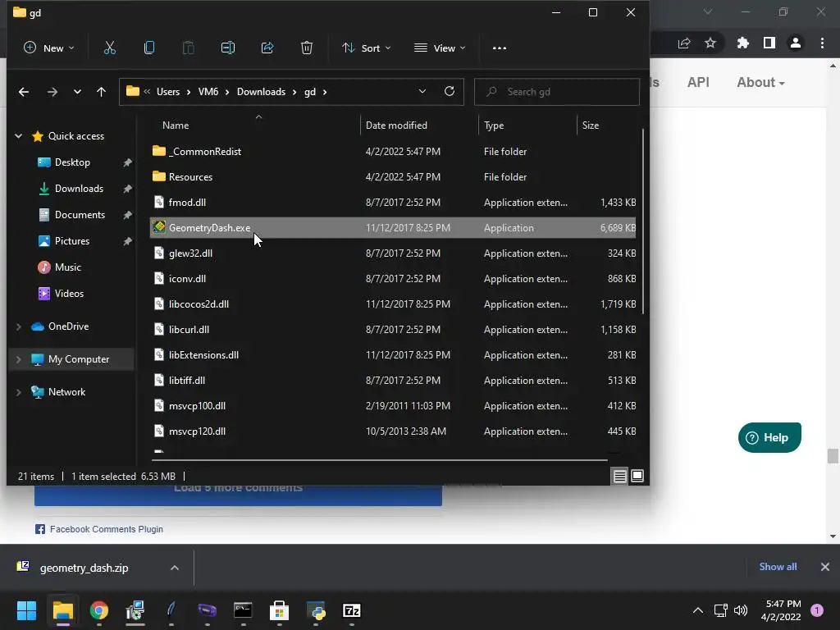Open the Sort dropdown
840x630 pixels.
(x=367, y=48)
